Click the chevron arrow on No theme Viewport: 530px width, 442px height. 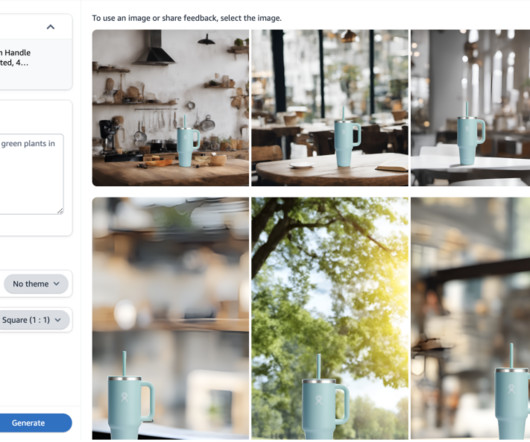[x=56, y=284]
